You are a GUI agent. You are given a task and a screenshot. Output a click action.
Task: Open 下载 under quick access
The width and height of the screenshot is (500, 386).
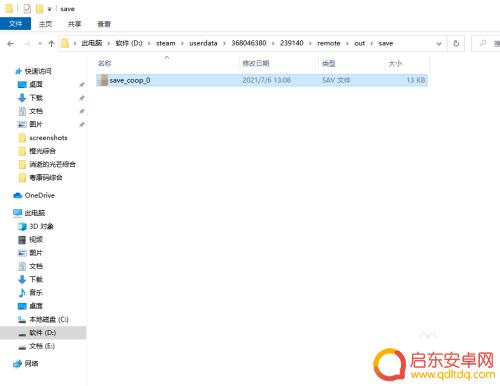(x=36, y=98)
